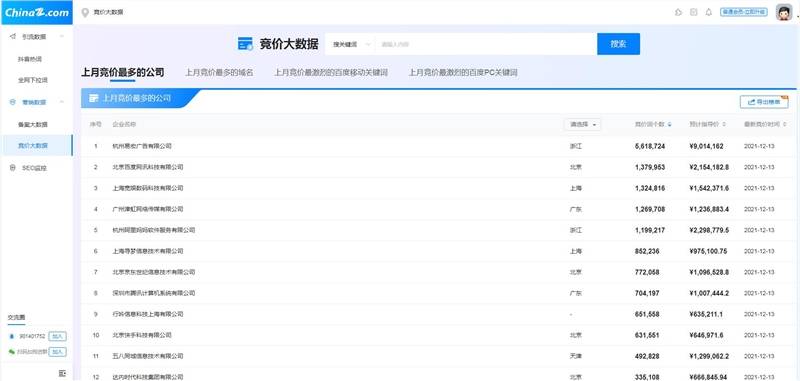Image resolution: width=800 pixels, height=381 pixels.
Task: Click the user avatar in the top-right corner
Action: click(x=784, y=12)
